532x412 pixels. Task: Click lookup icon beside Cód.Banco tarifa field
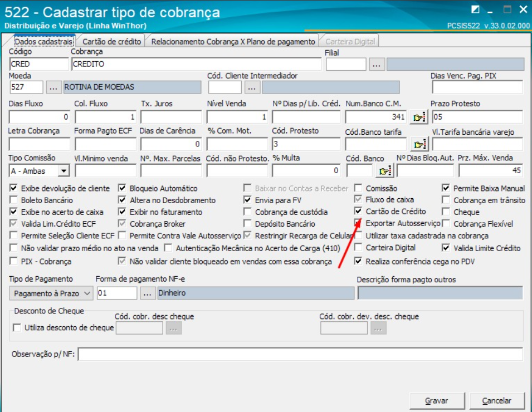(x=418, y=144)
